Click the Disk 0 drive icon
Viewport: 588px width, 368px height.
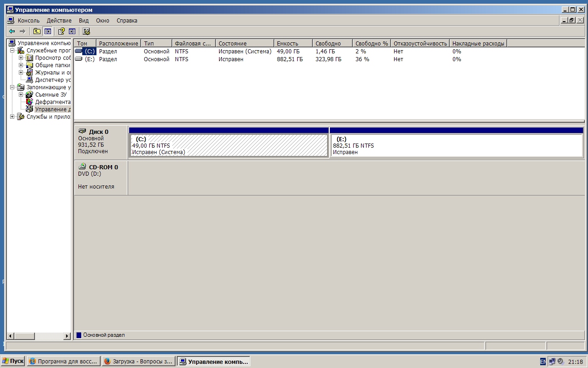[82, 132]
